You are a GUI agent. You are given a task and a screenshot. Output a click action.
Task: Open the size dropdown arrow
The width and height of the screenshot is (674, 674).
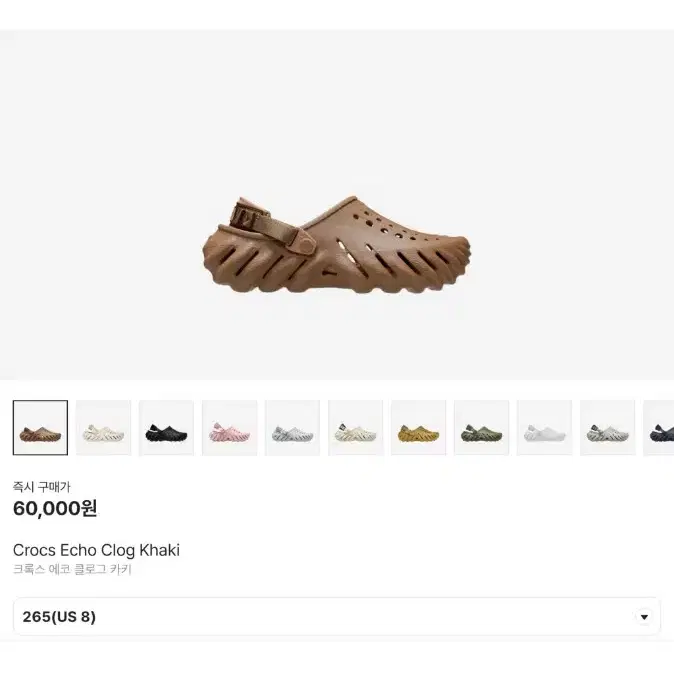click(644, 617)
